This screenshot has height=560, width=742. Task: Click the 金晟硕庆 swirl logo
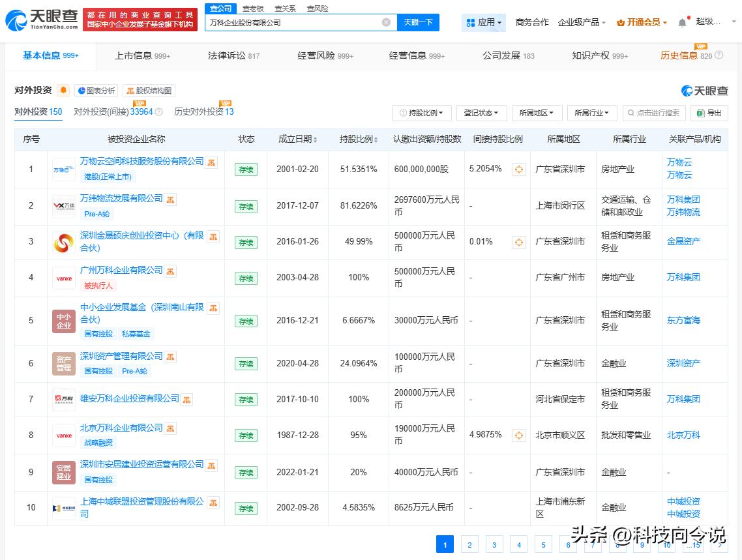(64, 242)
